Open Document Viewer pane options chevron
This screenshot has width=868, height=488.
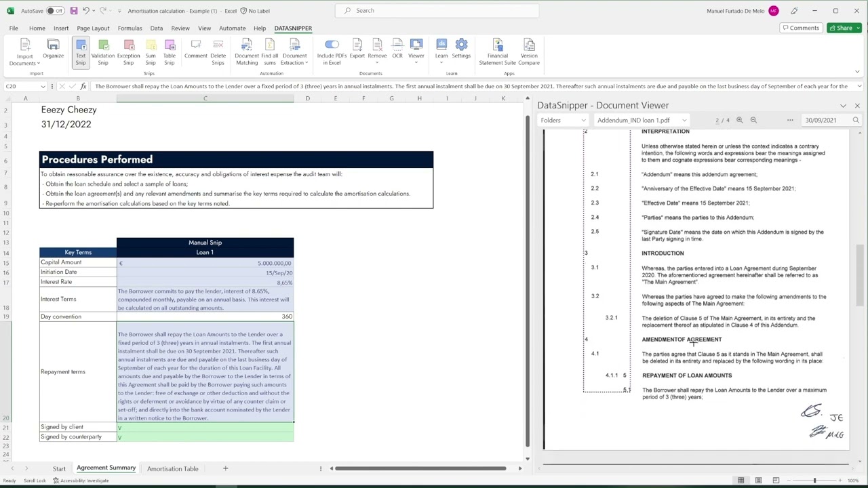[x=843, y=106]
